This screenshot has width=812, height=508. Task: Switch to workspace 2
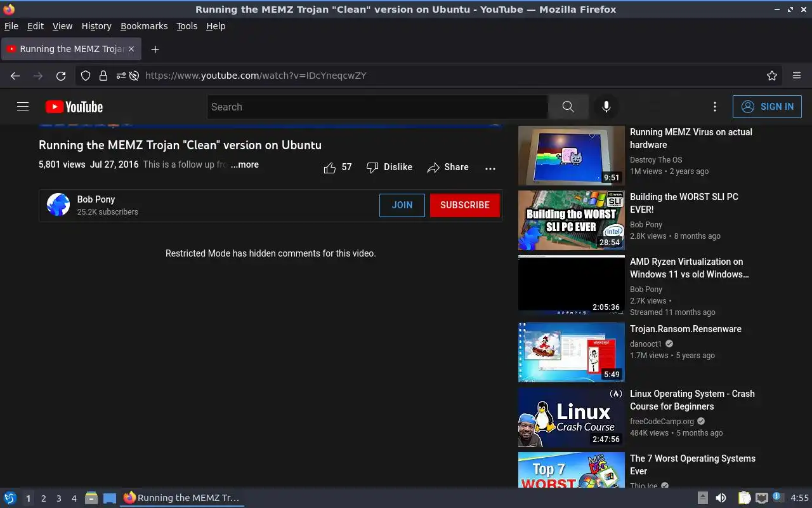43,498
